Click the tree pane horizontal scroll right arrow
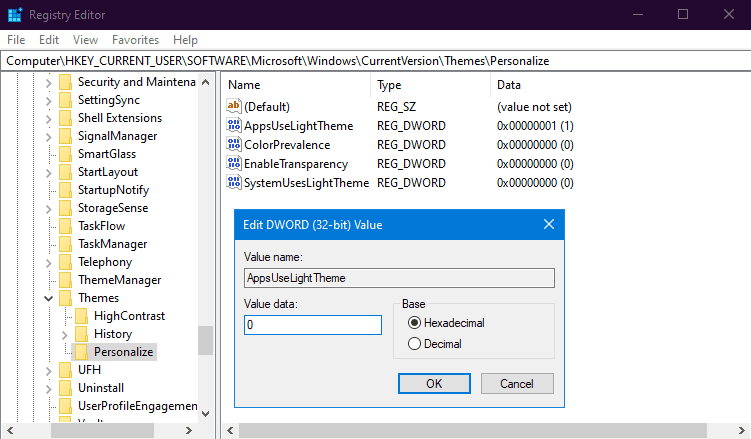The height and width of the screenshot is (439, 751). pos(189,430)
